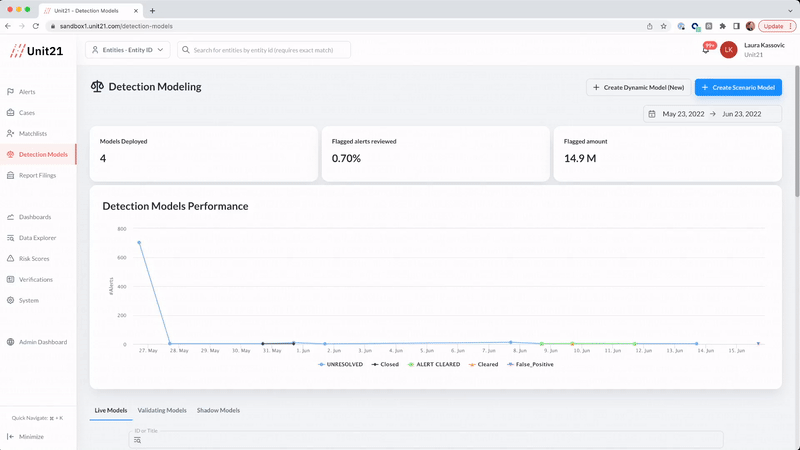Toggle Closed series in chart legend
Screen dimensions: 800x450
tap(385, 364)
